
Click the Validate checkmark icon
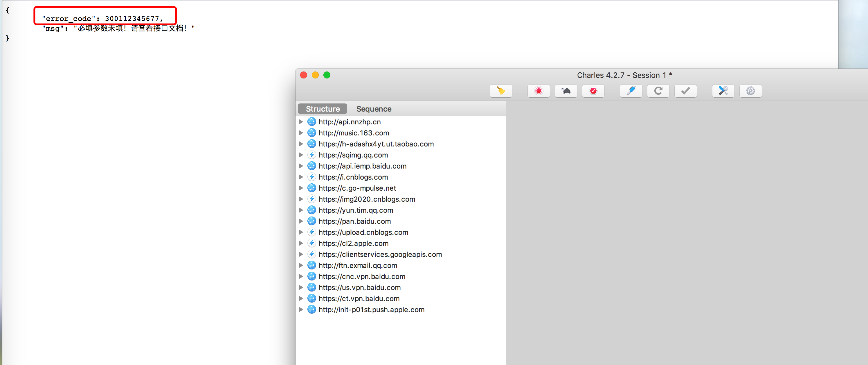[x=685, y=91]
